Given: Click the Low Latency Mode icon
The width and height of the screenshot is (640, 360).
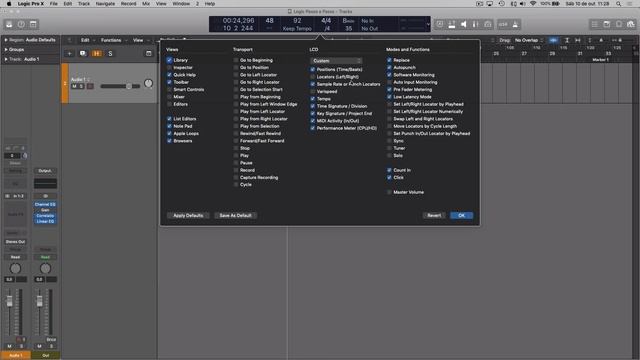Looking at the screenshot, I should (x=488, y=24).
